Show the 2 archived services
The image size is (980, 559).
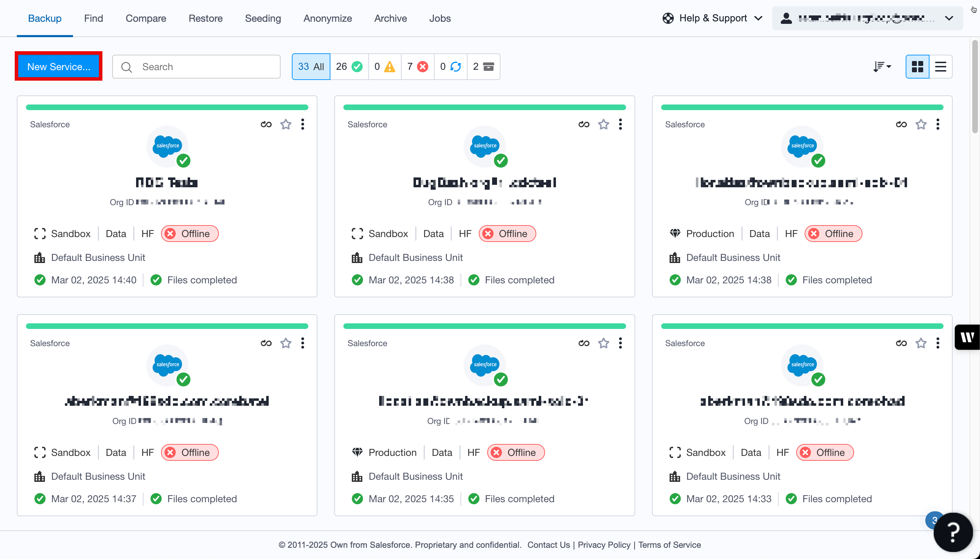click(x=483, y=67)
